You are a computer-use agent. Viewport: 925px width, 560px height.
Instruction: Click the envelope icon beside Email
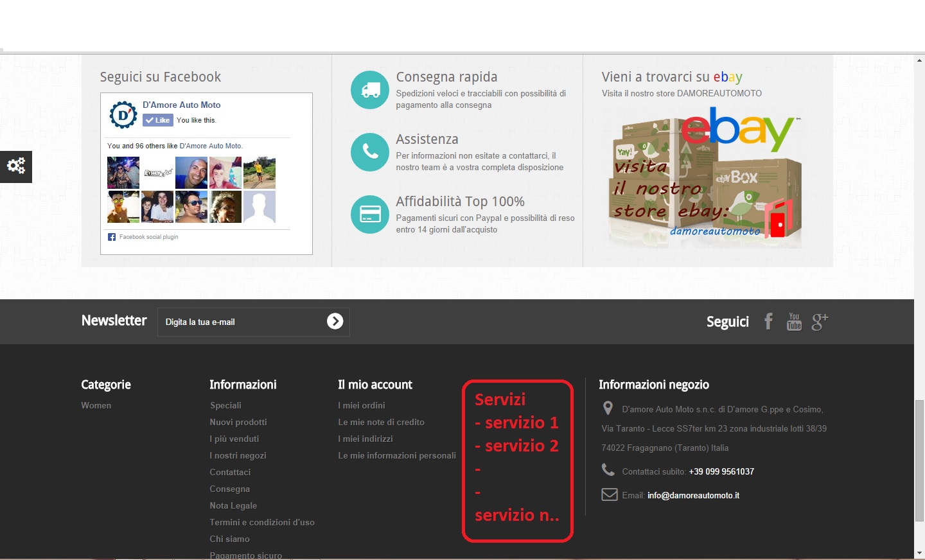click(609, 494)
